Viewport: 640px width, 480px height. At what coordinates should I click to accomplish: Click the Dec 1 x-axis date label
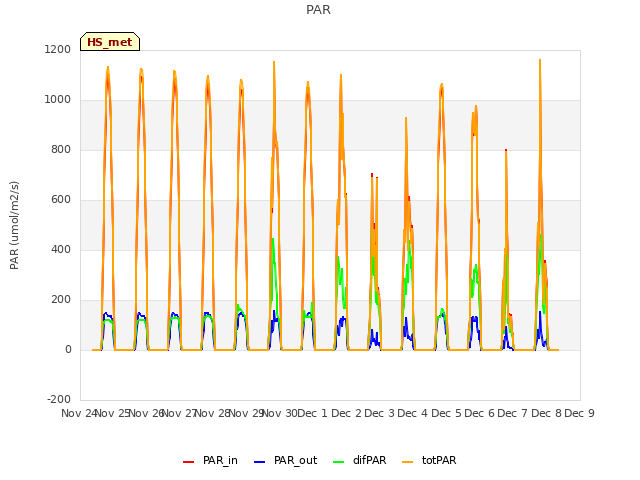313,413
